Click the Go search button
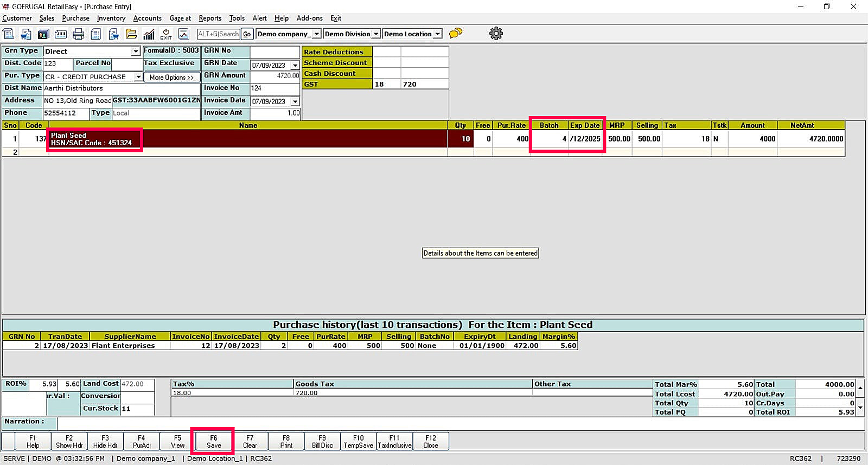868x465 pixels. coord(247,34)
